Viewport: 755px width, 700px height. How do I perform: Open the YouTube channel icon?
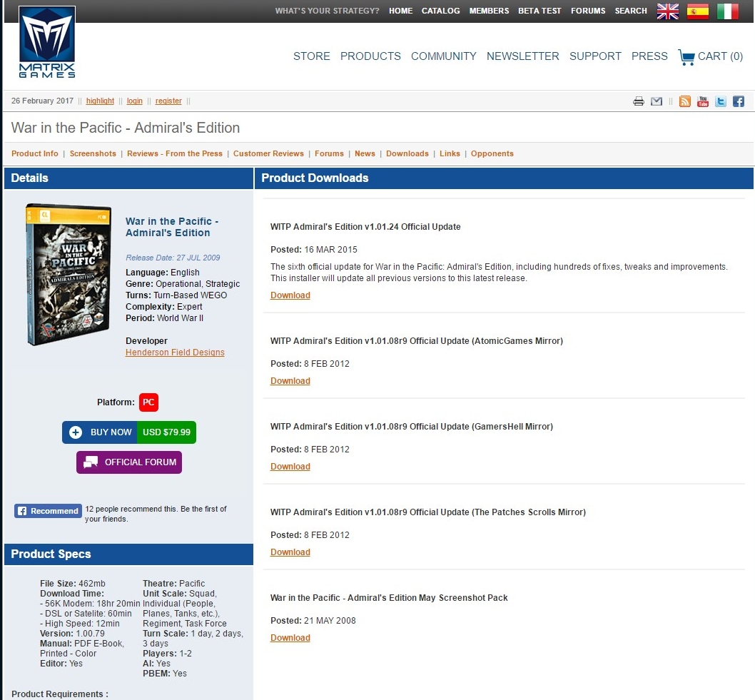click(x=702, y=101)
